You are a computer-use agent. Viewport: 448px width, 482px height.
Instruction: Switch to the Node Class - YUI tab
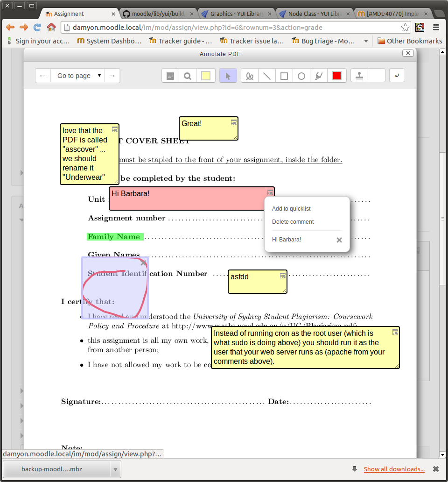[x=315, y=14]
